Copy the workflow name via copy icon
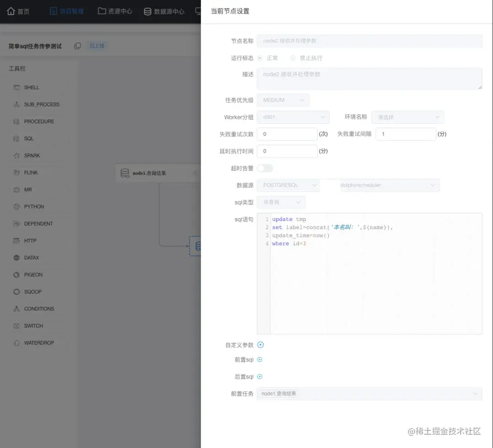The width and height of the screenshot is (493, 448). pos(77,46)
